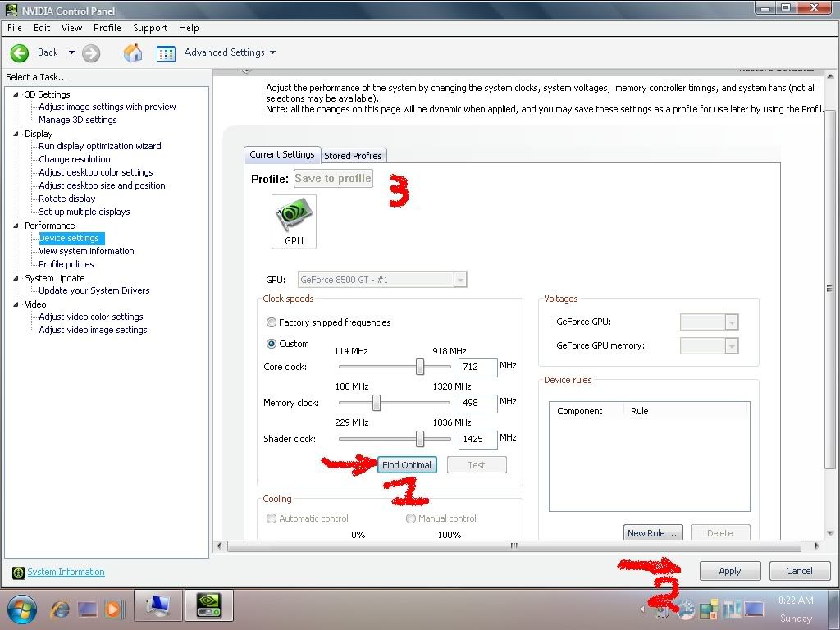Collapse the Video tree node

16,304
